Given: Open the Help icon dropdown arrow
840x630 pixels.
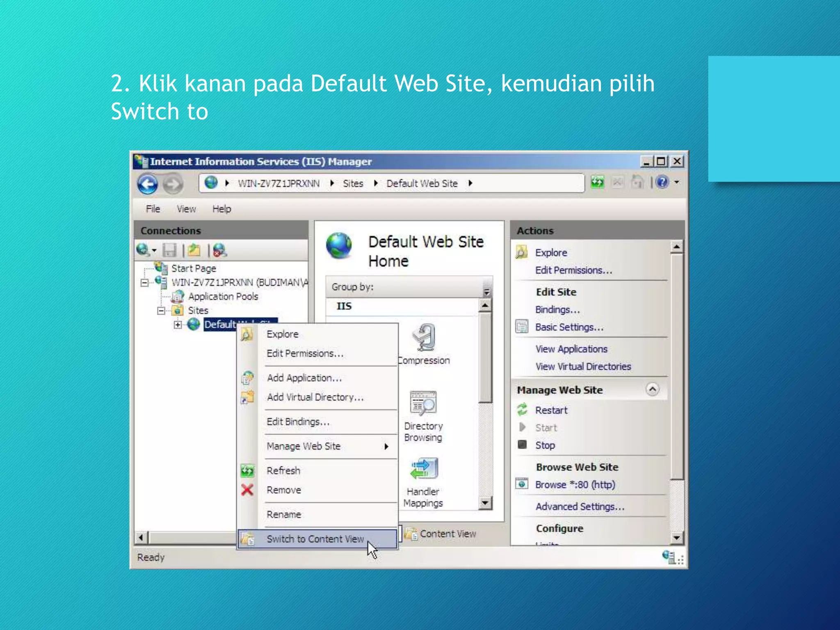Looking at the screenshot, I should pyautogui.click(x=677, y=182).
